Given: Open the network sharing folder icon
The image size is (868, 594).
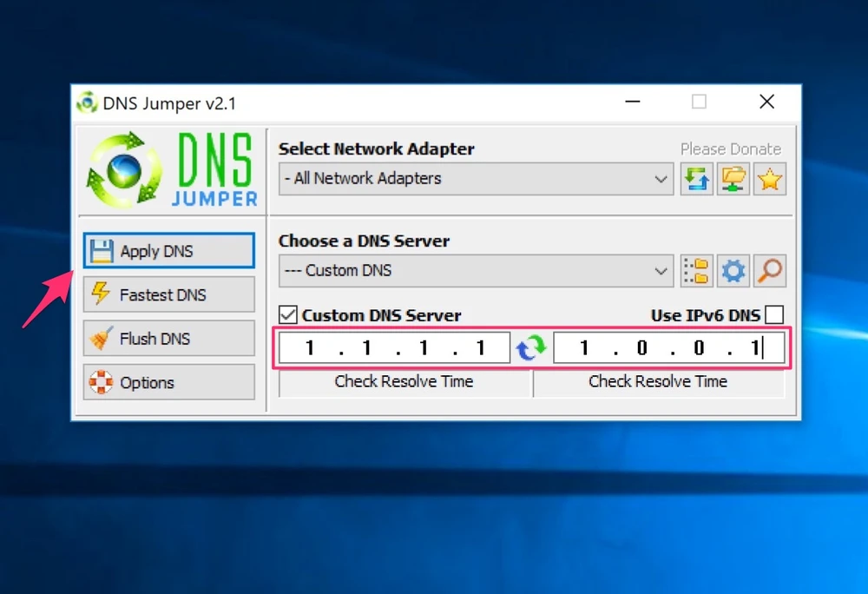Looking at the screenshot, I should tap(733, 179).
